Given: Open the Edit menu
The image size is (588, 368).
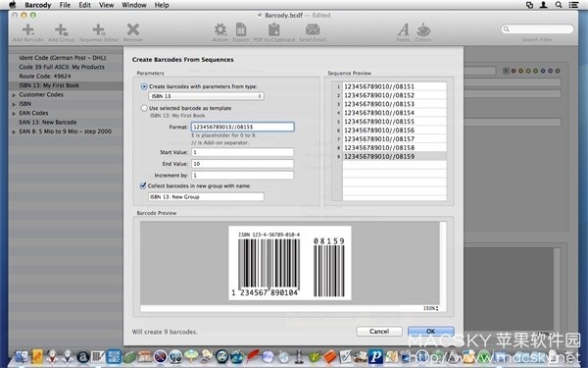Looking at the screenshot, I should click(84, 5).
